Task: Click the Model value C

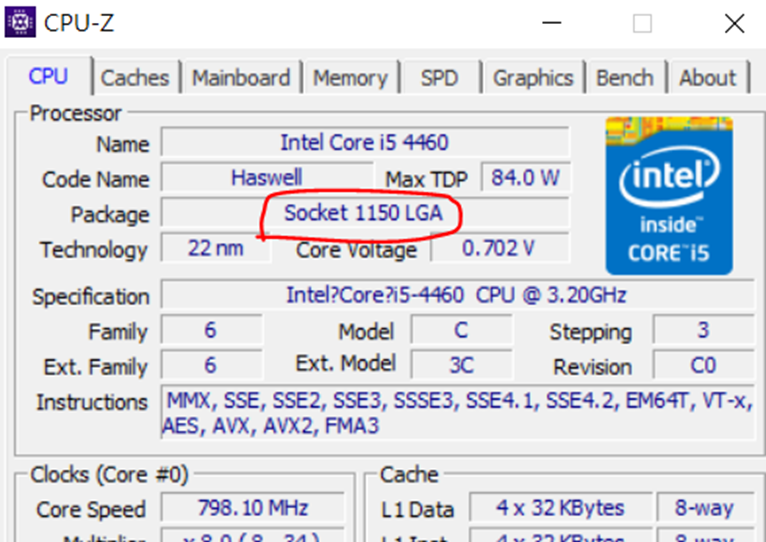Action: (461, 330)
